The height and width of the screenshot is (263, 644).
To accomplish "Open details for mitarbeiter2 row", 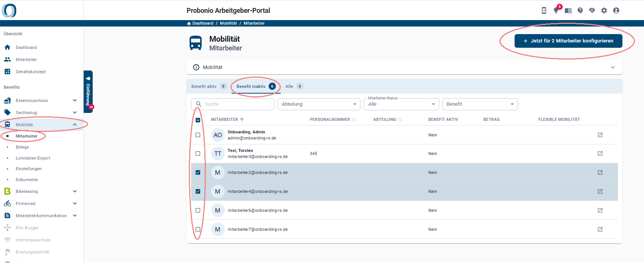I will click(600, 172).
